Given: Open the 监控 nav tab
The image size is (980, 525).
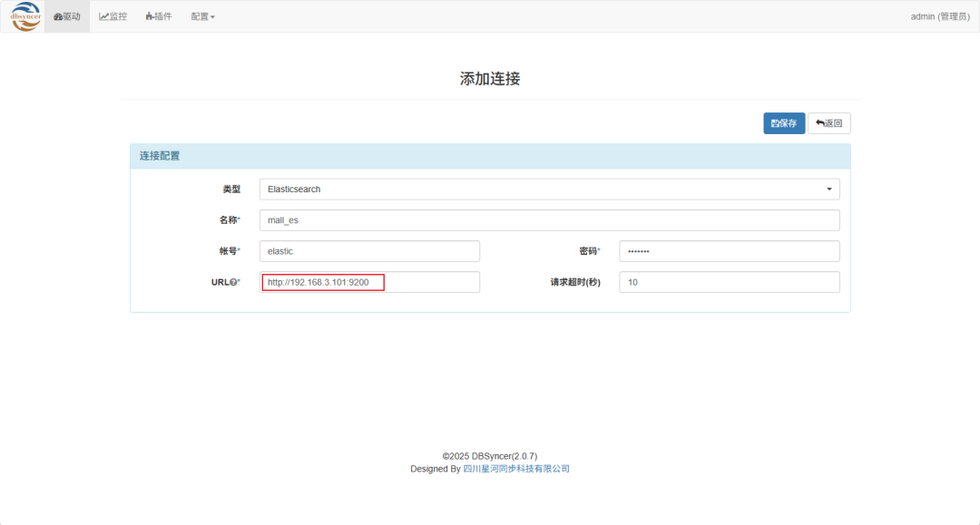Looking at the screenshot, I should pyautogui.click(x=113, y=17).
